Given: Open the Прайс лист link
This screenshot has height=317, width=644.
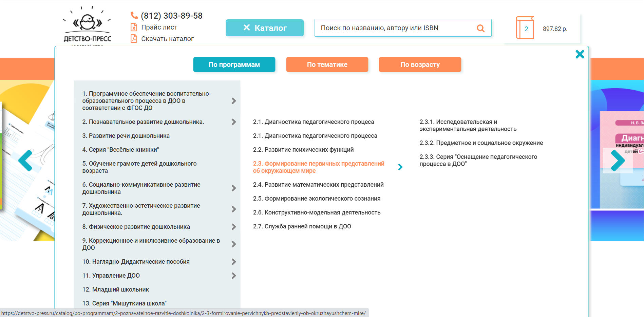Looking at the screenshot, I should (x=158, y=27).
